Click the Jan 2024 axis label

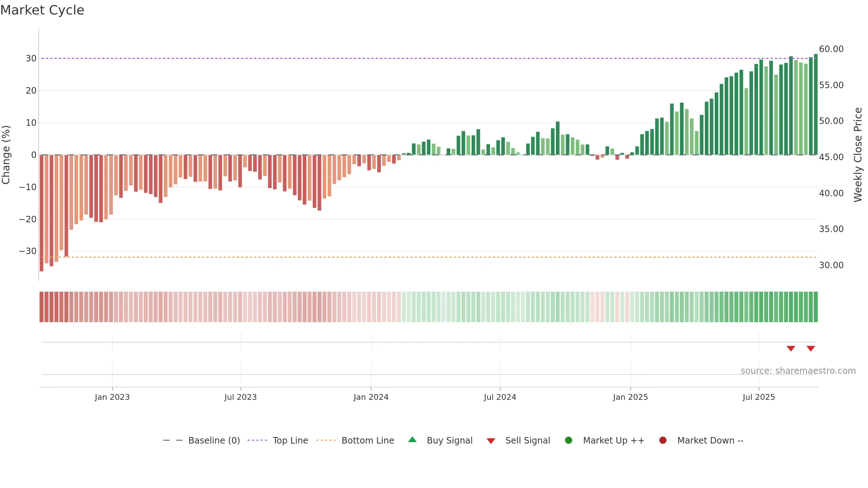click(371, 397)
